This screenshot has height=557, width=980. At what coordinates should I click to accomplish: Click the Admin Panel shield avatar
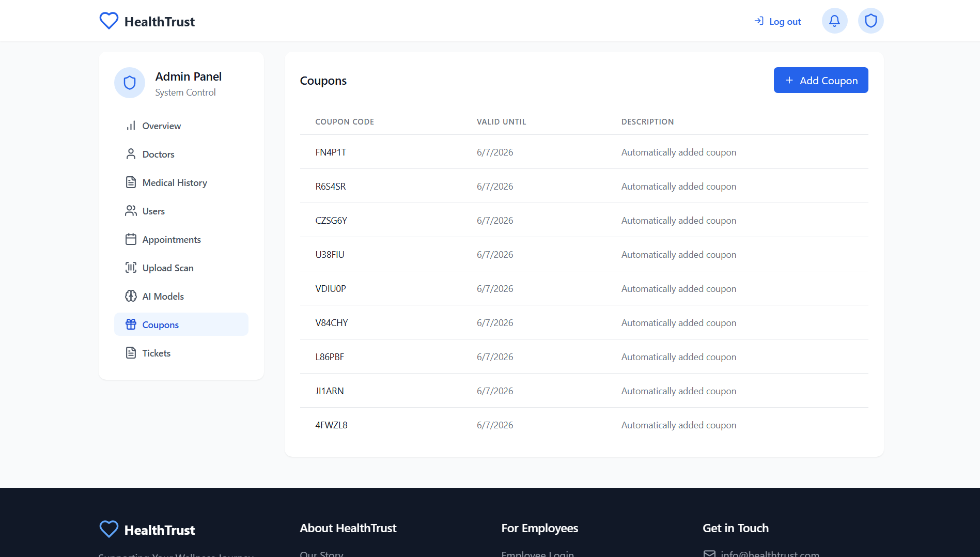(130, 83)
